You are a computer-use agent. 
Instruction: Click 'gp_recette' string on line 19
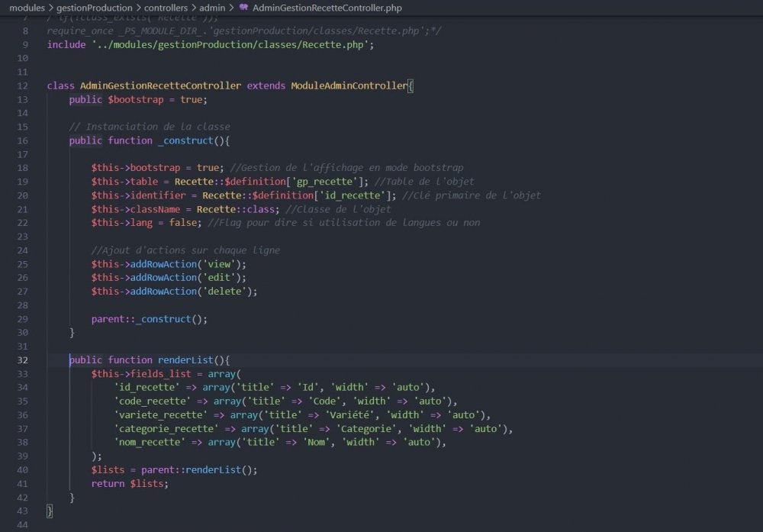[x=324, y=182]
